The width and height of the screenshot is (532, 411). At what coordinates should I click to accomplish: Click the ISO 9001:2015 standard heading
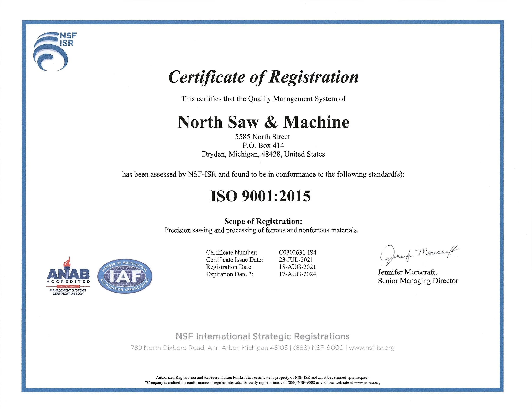point(260,196)
